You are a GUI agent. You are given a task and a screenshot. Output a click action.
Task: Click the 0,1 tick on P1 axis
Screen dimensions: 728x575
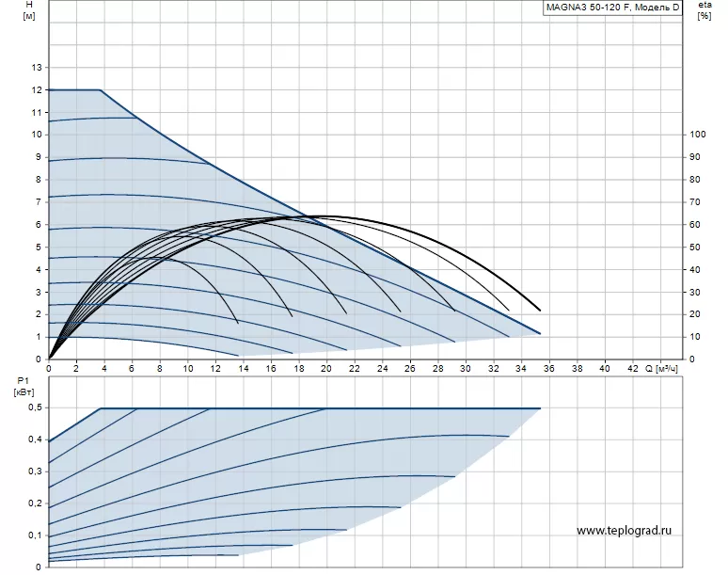coord(36,535)
